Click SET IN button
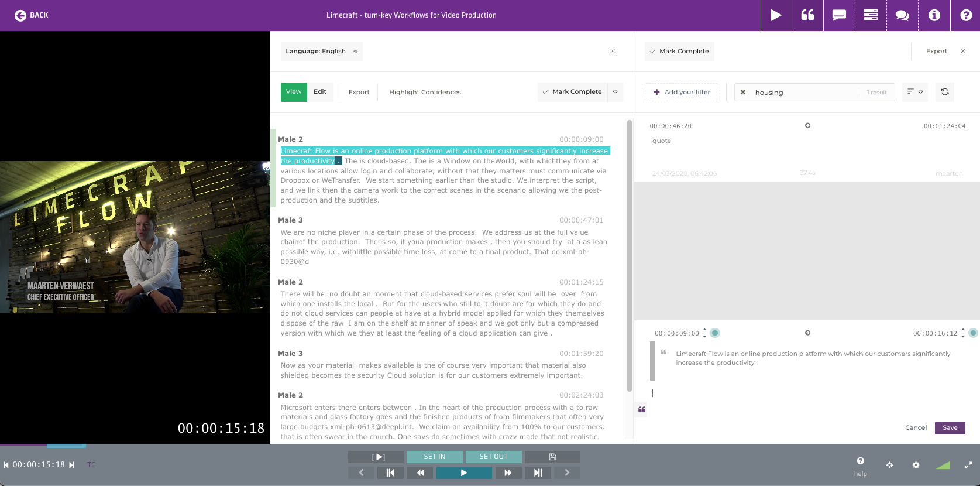The width and height of the screenshot is (980, 486). (435, 457)
